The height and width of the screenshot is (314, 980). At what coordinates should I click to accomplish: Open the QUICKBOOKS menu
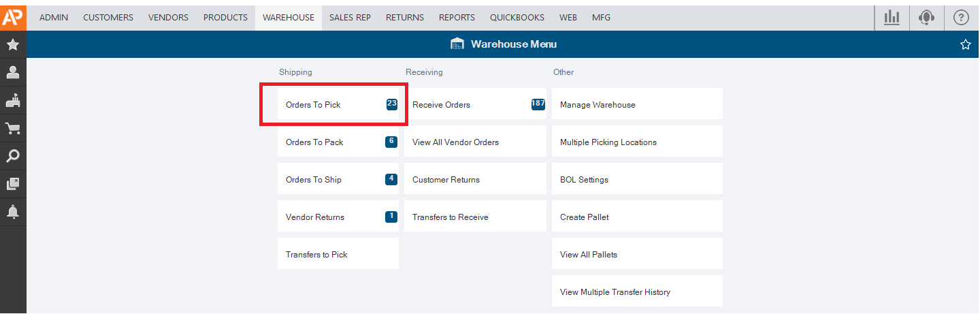pos(517,18)
